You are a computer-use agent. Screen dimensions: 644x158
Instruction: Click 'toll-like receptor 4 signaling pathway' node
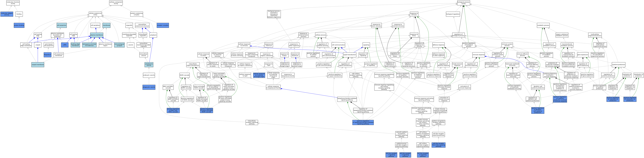[x=423, y=155]
